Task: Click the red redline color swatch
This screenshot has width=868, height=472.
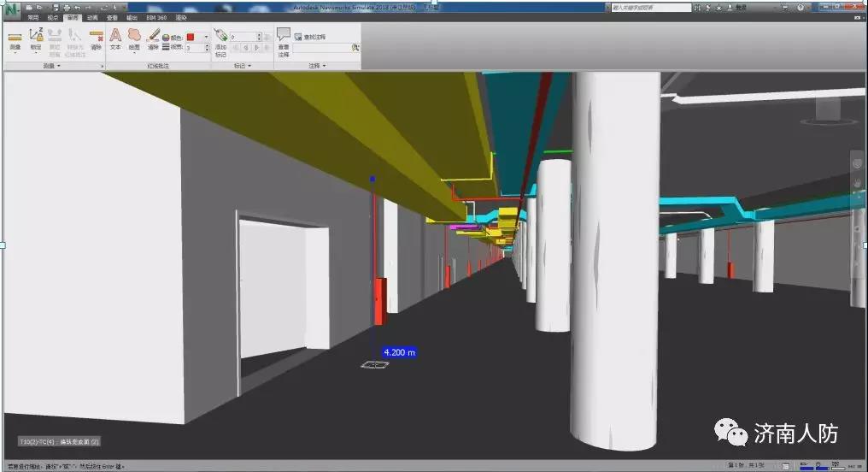Action: coord(191,37)
